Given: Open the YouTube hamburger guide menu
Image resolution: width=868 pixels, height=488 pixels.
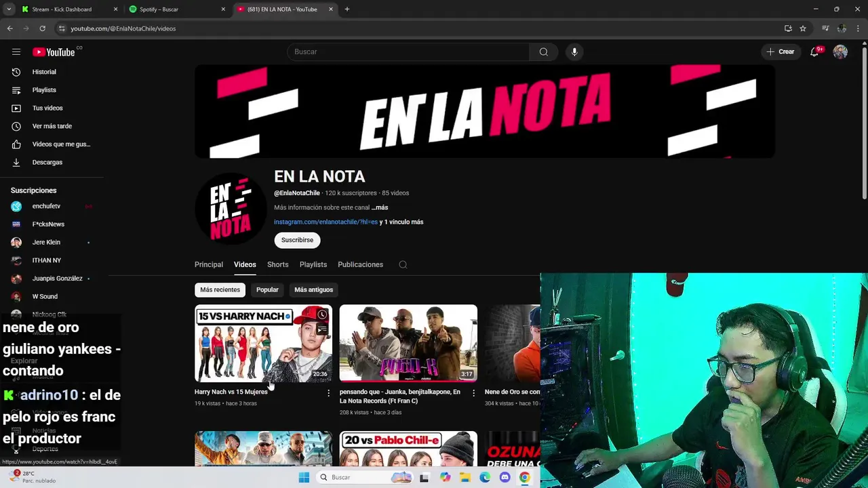Looking at the screenshot, I should [16, 52].
